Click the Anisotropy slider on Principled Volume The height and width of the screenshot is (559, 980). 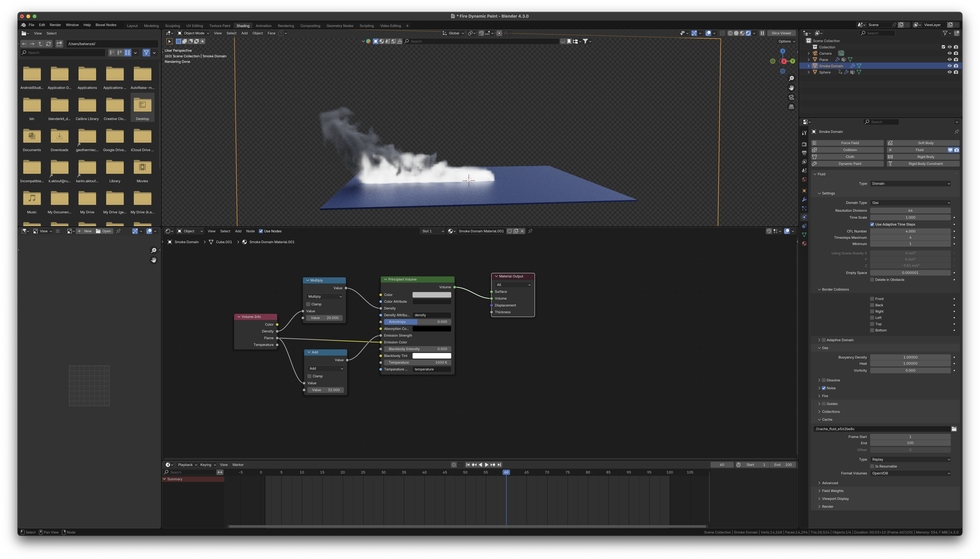pyautogui.click(x=417, y=322)
